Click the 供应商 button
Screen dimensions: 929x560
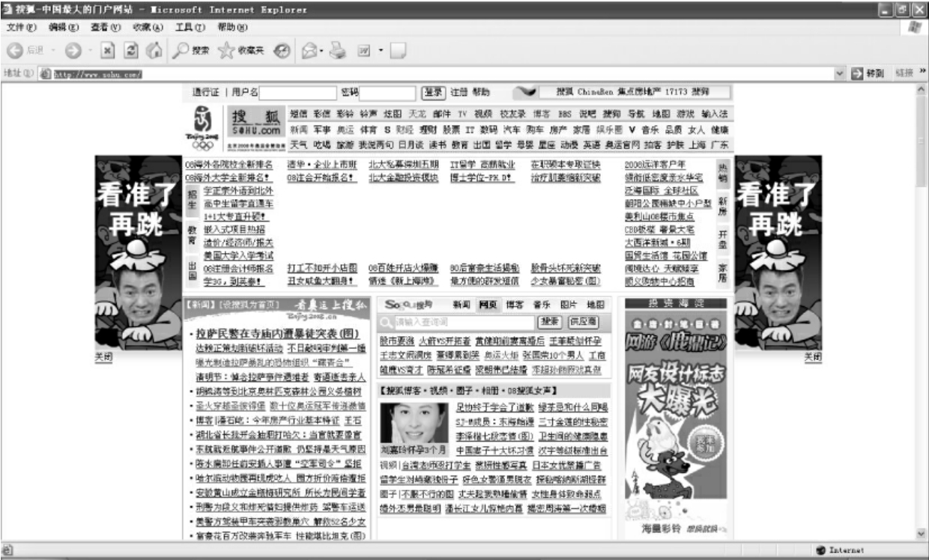pos(582,321)
